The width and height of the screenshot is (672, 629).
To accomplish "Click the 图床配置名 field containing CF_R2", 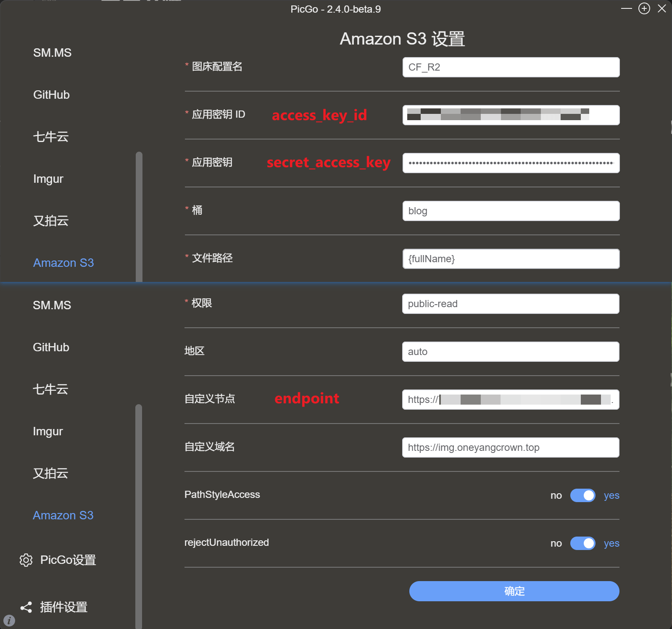I will tap(511, 67).
